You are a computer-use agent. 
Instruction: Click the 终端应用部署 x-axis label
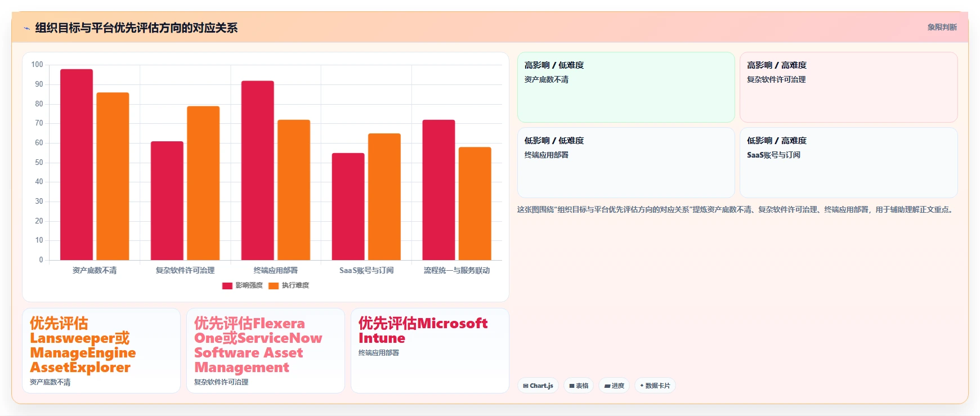pos(276,270)
